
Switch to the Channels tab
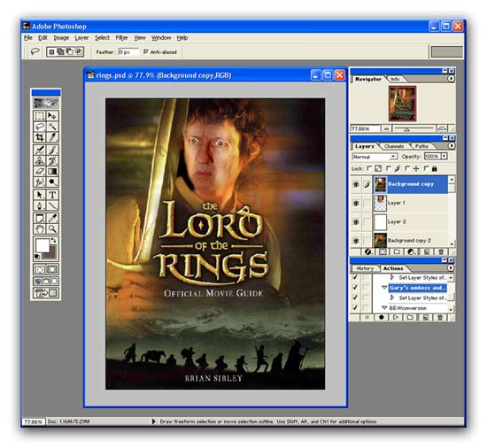coord(394,146)
